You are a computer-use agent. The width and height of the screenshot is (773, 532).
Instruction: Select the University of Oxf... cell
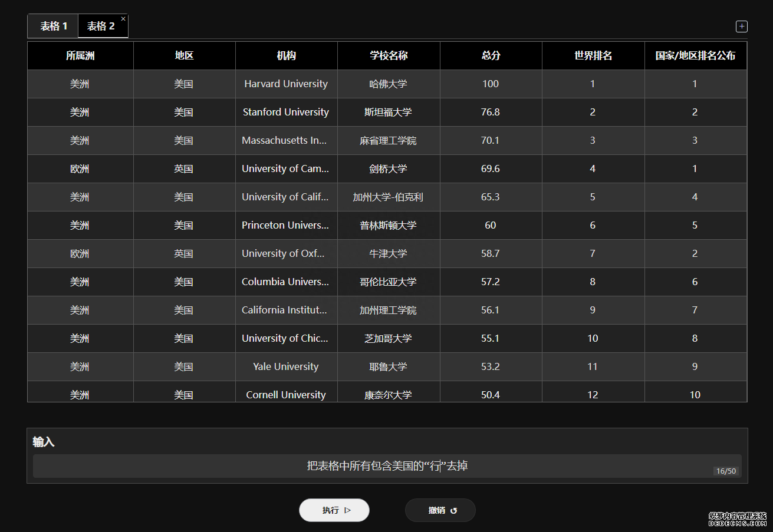coord(287,254)
